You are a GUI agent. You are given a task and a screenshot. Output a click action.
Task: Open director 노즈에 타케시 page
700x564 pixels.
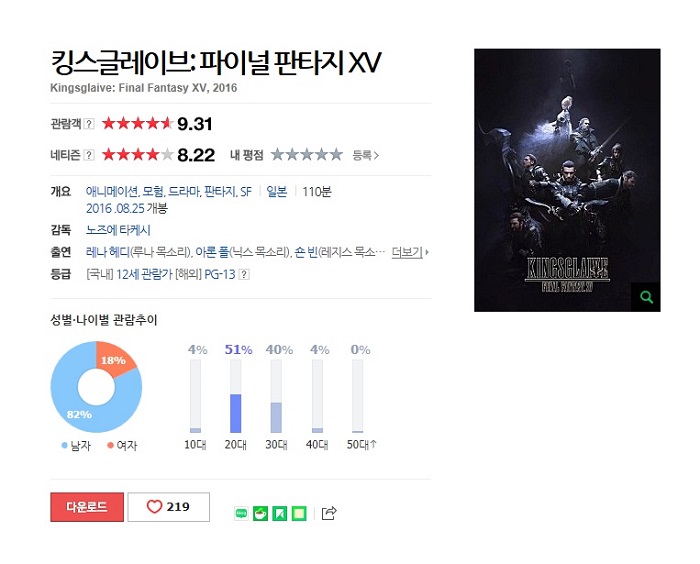point(118,230)
